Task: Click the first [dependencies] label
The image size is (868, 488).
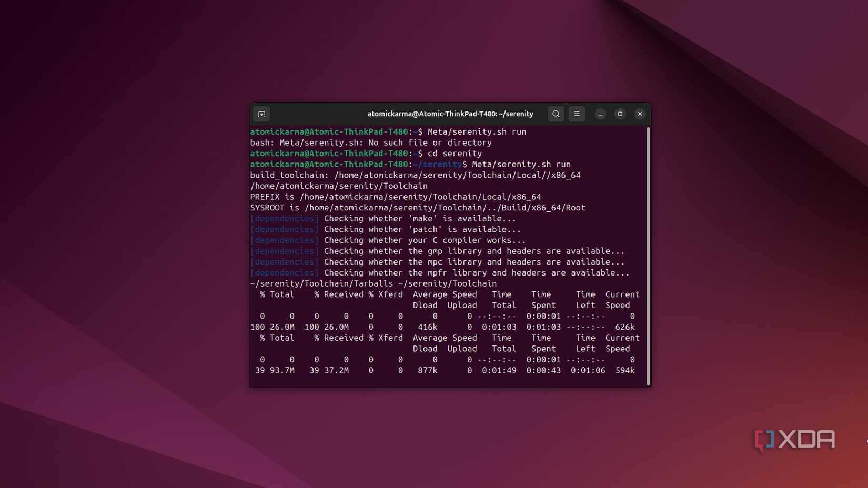Action: coord(284,218)
